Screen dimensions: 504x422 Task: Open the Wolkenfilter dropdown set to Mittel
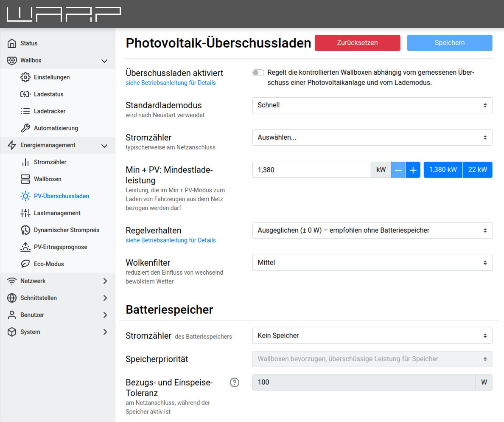click(372, 263)
